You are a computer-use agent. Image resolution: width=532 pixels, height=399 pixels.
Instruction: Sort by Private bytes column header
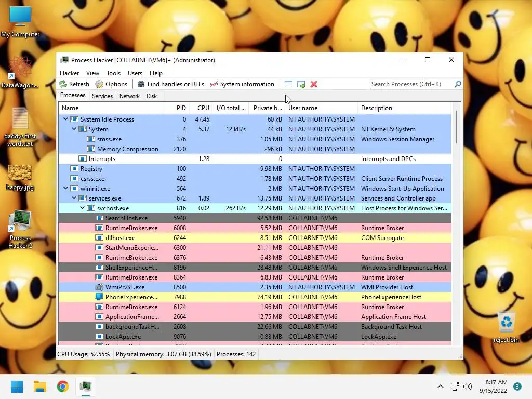pyautogui.click(x=267, y=108)
